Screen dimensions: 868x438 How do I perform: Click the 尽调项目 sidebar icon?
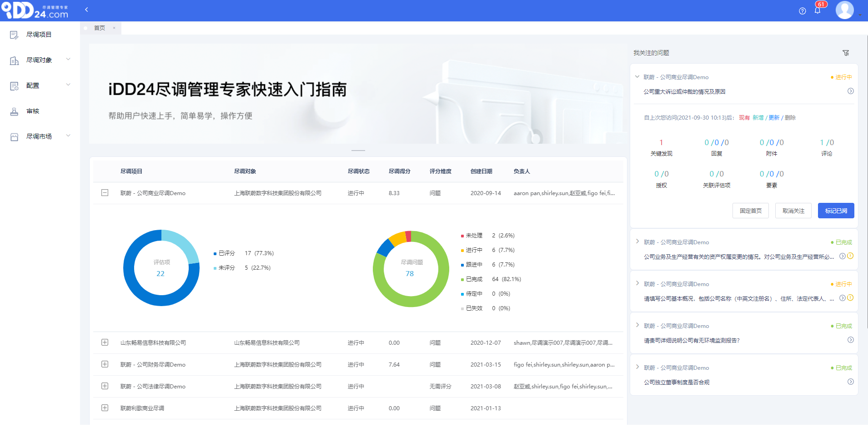point(14,35)
